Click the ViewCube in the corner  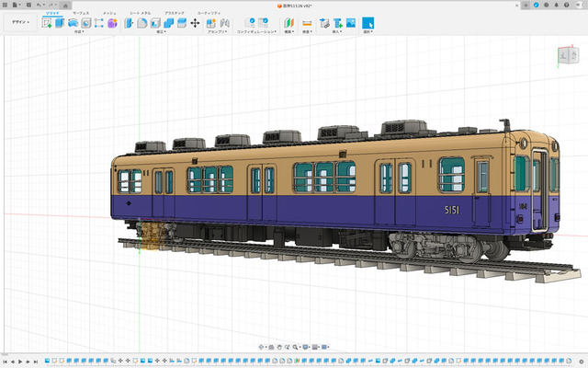[569, 55]
